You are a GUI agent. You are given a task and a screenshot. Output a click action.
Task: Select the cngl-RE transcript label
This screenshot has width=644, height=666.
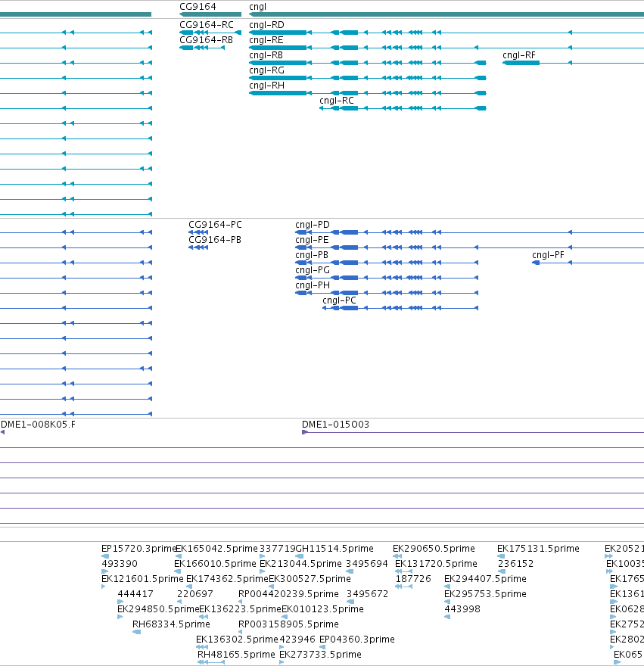[266, 40]
